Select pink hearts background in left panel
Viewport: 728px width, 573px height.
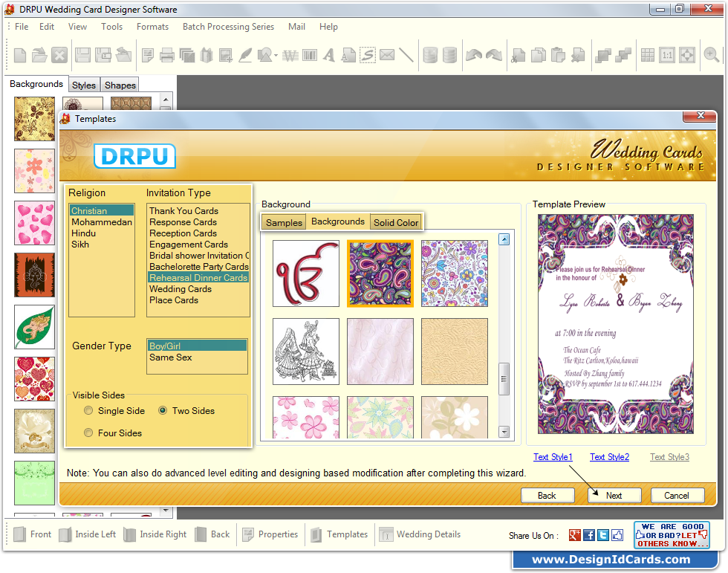click(34, 224)
